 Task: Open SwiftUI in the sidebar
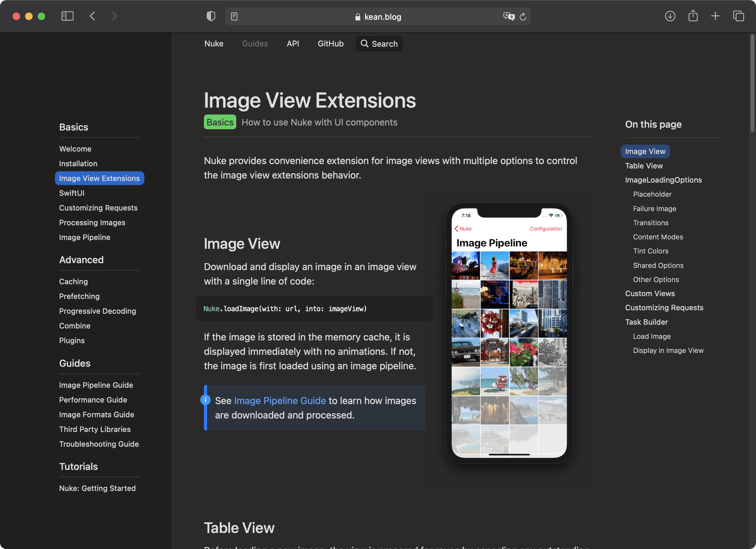click(x=71, y=193)
